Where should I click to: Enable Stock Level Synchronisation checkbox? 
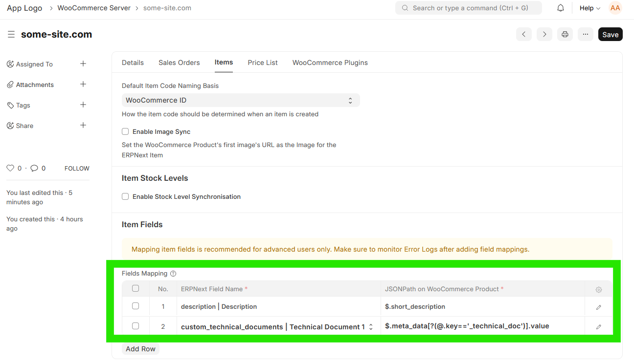[x=125, y=196]
